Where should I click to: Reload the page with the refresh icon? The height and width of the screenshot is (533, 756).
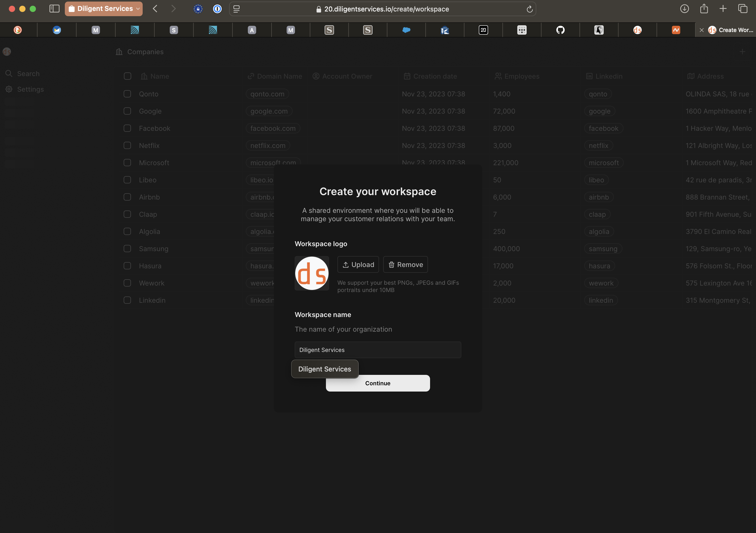point(530,9)
